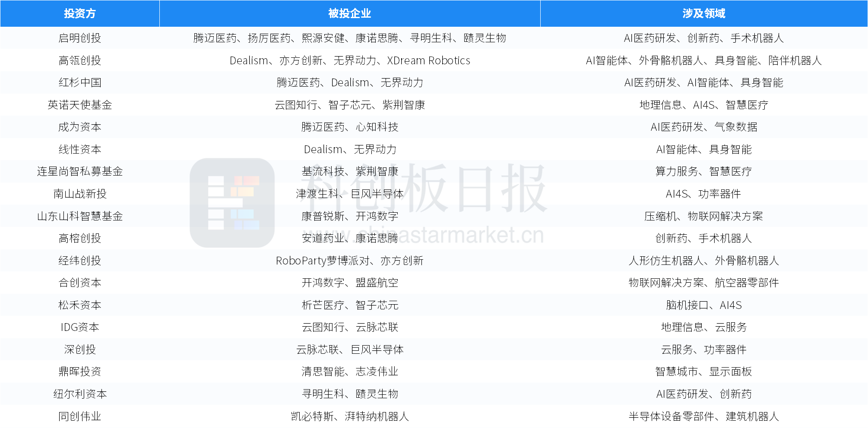Click the cell AI智能体、具身智能 for 线性资本
The image size is (868, 428).
(x=704, y=149)
